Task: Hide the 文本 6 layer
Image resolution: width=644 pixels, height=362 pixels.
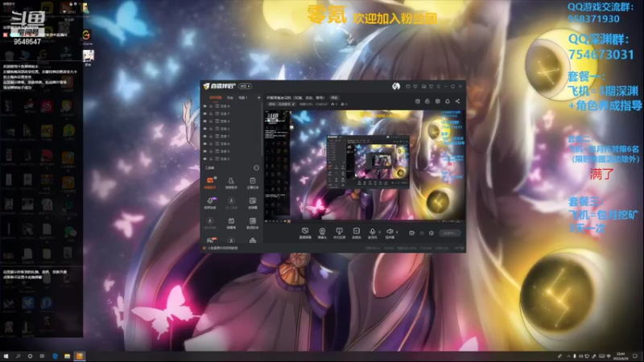Action: [205, 144]
